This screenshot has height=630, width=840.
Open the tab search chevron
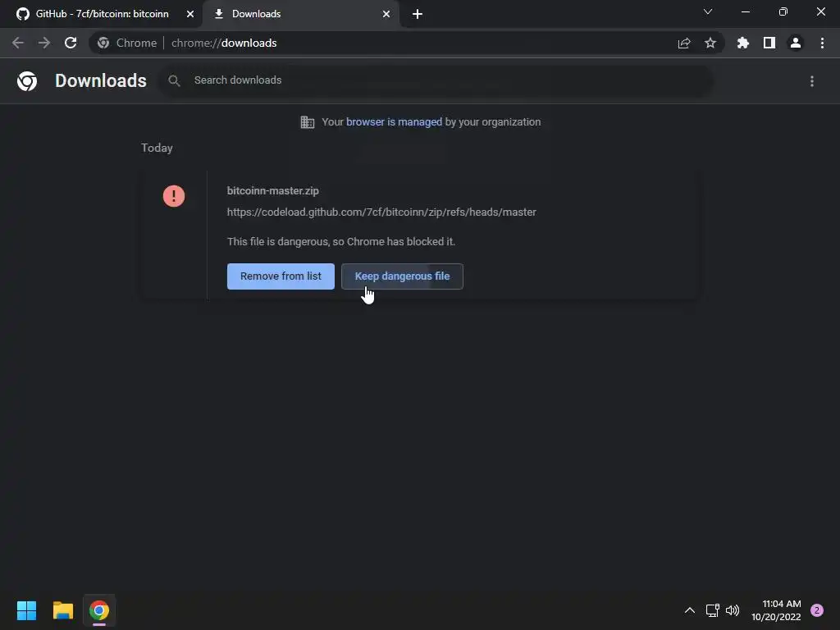pos(708,11)
